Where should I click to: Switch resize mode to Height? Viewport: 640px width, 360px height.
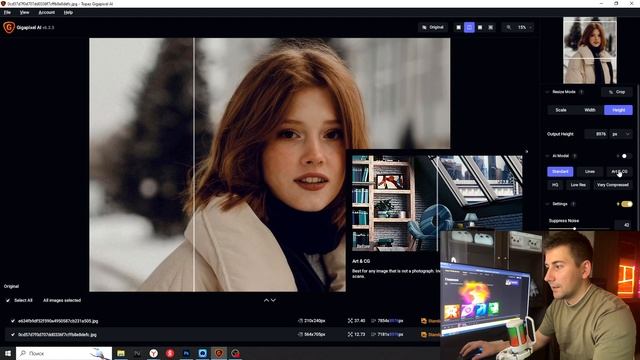618,110
